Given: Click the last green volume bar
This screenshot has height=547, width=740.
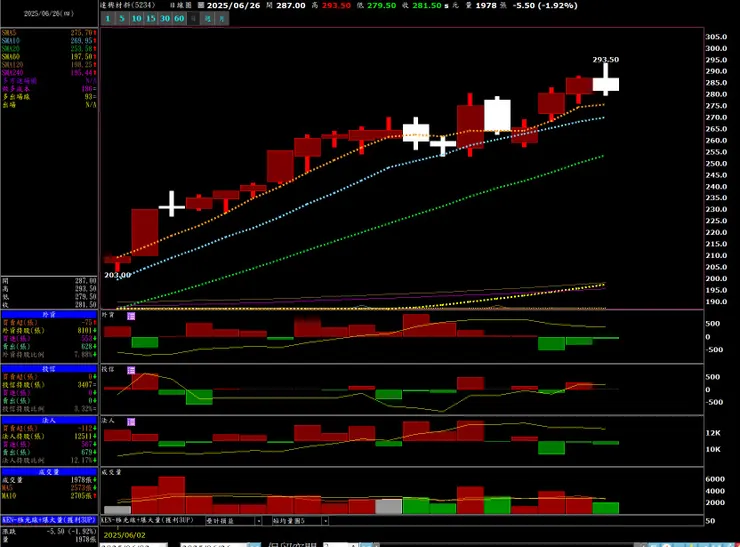Looking at the screenshot, I should (x=605, y=508).
